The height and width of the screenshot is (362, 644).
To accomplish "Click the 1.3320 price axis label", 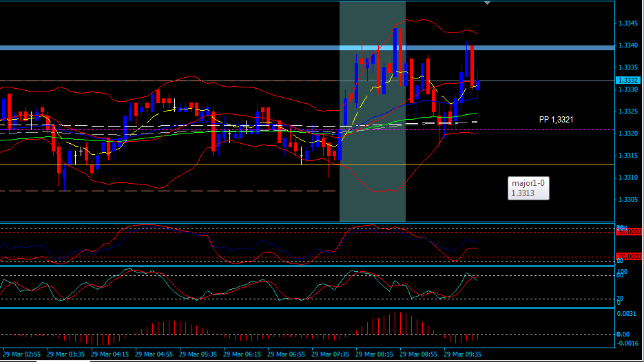I will (628, 134).
